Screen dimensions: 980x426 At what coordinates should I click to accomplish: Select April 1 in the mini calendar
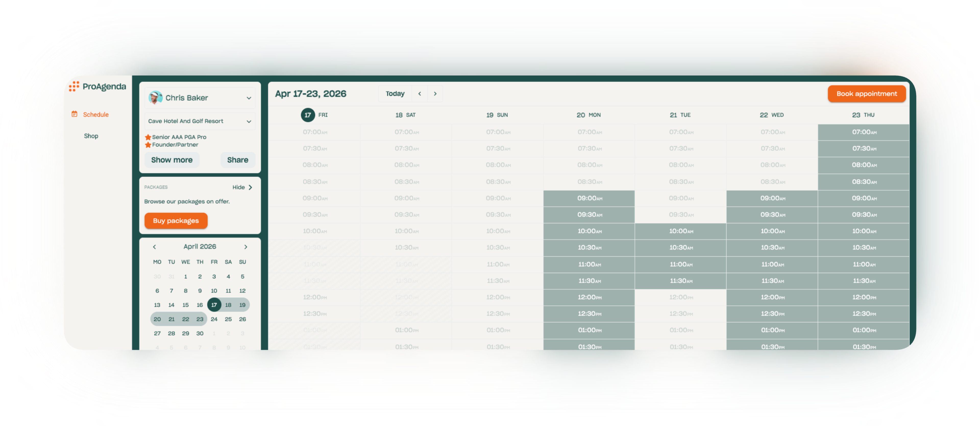click(x=186, y=276)
